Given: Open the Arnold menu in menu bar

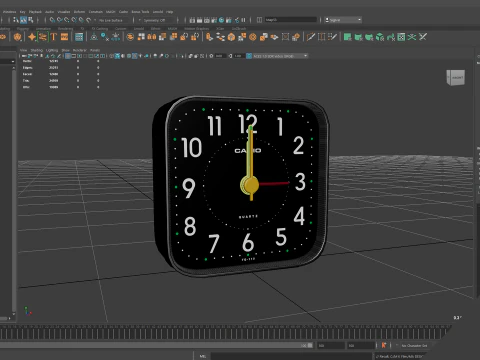Looking at the screenshot, I should coord(158,12).
